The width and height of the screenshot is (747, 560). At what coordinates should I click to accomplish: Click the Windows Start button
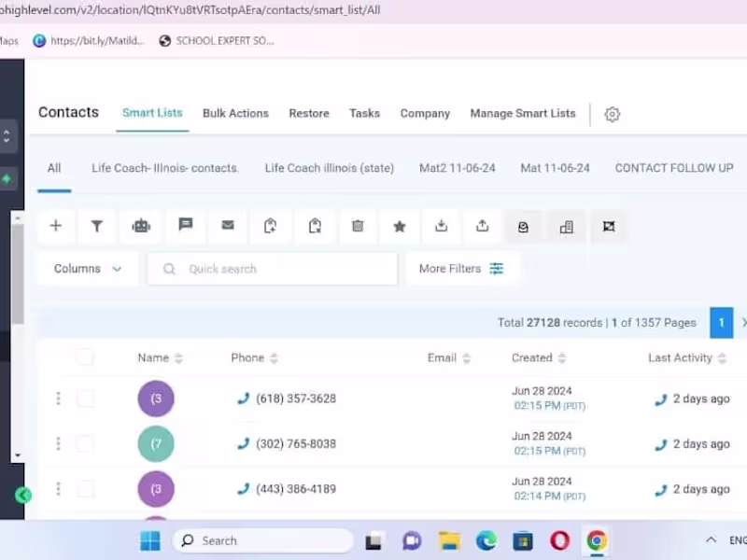150,541
